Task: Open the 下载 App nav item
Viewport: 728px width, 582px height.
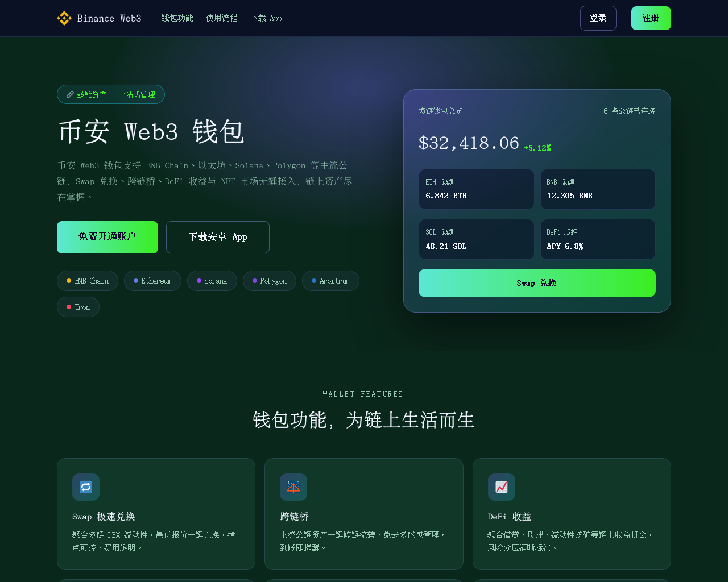Action: (266, 18)
